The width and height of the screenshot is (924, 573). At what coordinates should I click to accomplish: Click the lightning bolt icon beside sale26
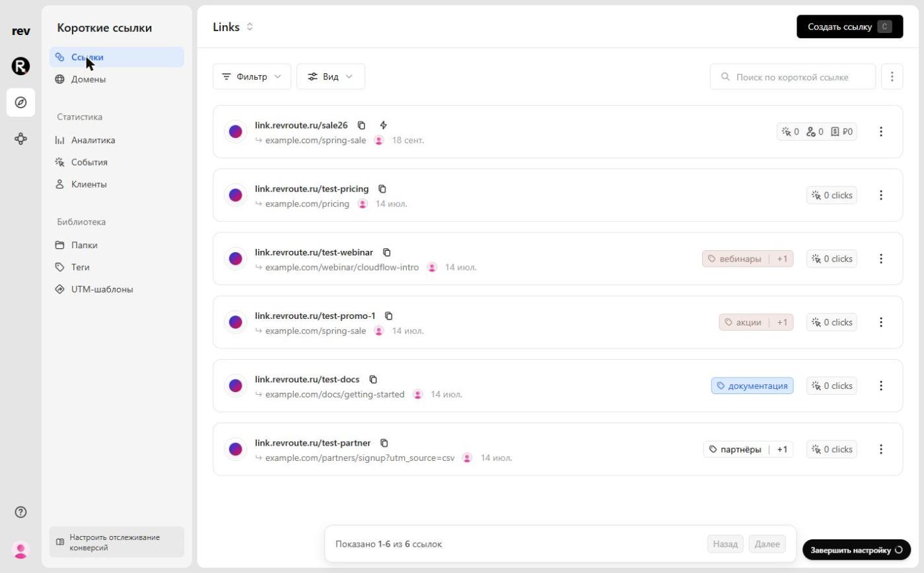point(384,125)
